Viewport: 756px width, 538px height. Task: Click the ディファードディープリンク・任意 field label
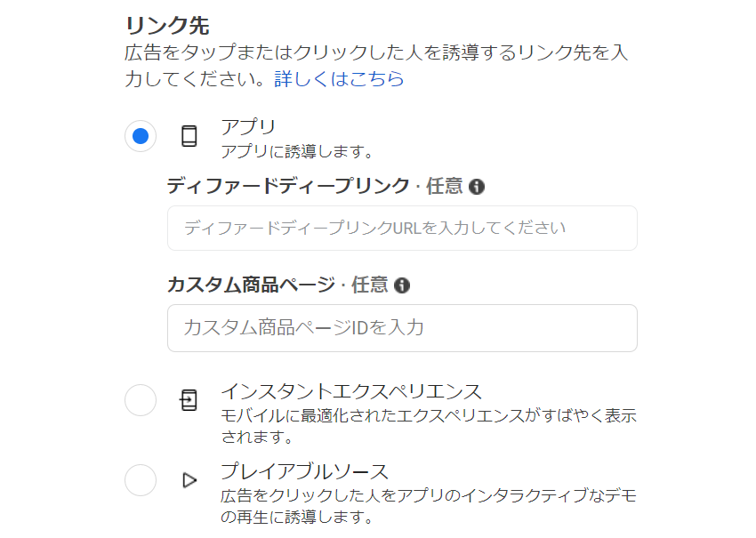(x=316, y=186)
